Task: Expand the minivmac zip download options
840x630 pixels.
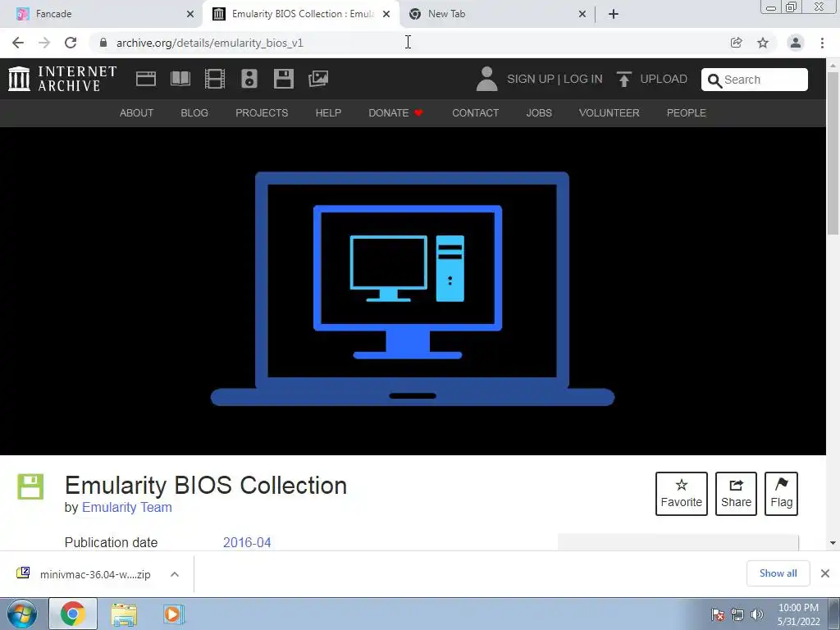Action: pos(175,574)
